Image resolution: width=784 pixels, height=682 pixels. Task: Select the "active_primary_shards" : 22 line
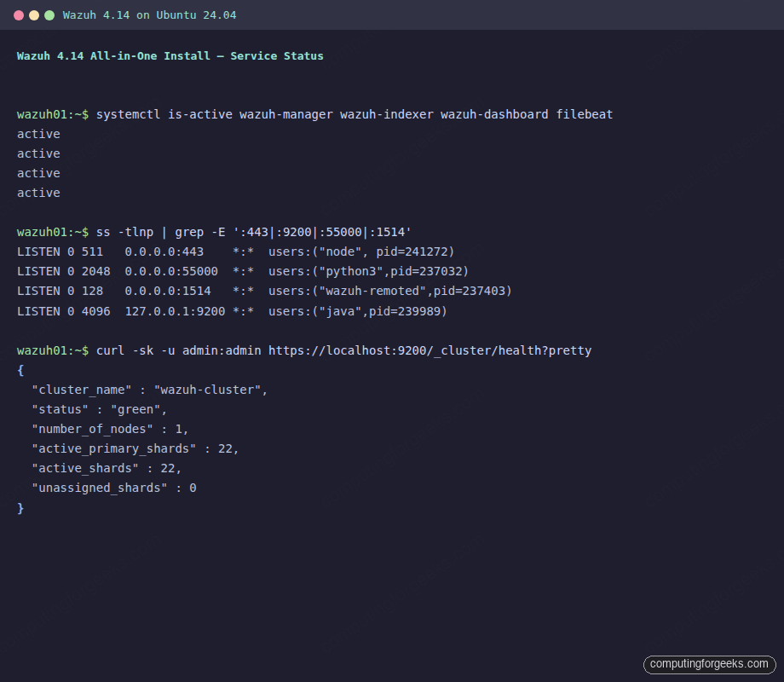pos(135,448)
